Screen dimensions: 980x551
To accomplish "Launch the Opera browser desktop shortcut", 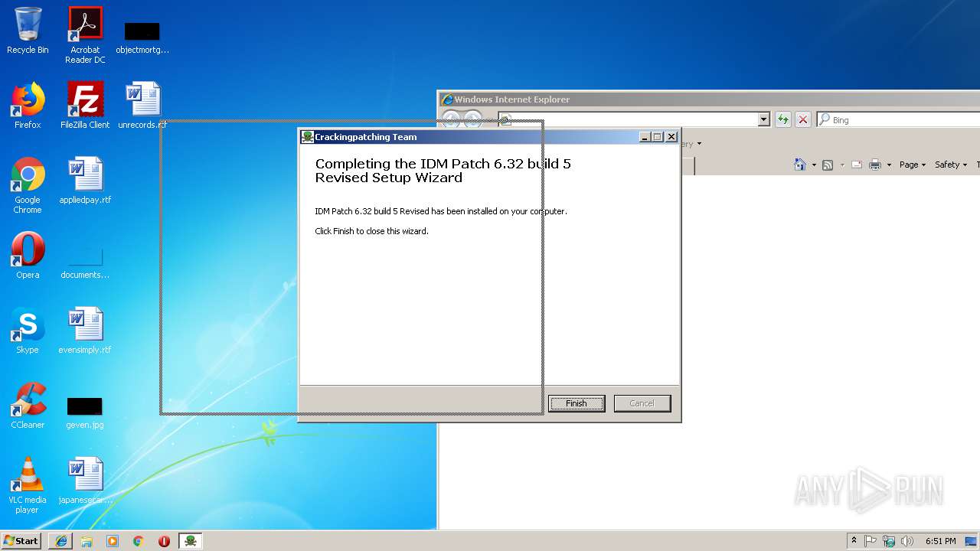I will pyautogui.click(x=28, y=256).
